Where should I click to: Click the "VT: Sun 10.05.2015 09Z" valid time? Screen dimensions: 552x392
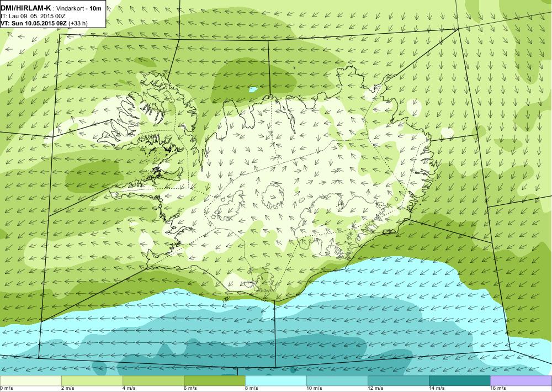coord(34,23)
